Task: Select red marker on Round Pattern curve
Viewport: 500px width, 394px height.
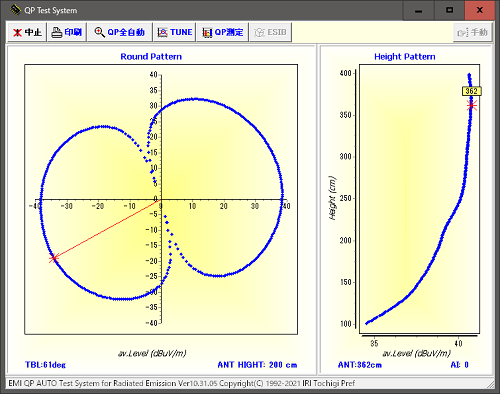Action: [x=54, y=258]
